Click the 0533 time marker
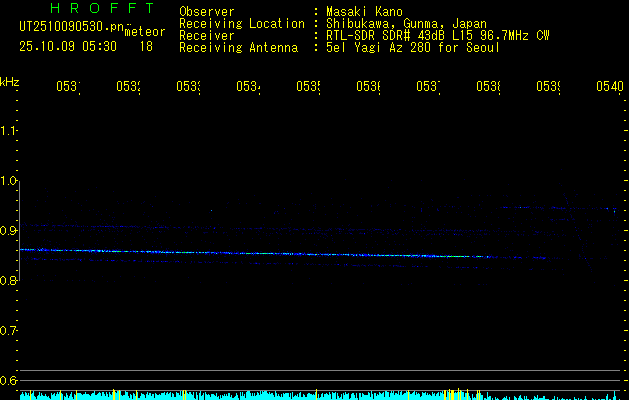This screenshot has height=400, width=629. click(188, 86)
